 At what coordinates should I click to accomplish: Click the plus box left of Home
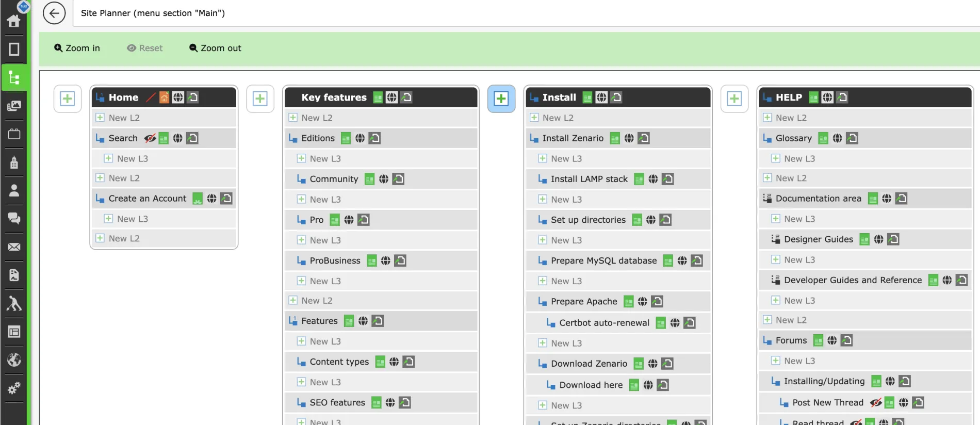pyautogui.click(x=68, y=99)
